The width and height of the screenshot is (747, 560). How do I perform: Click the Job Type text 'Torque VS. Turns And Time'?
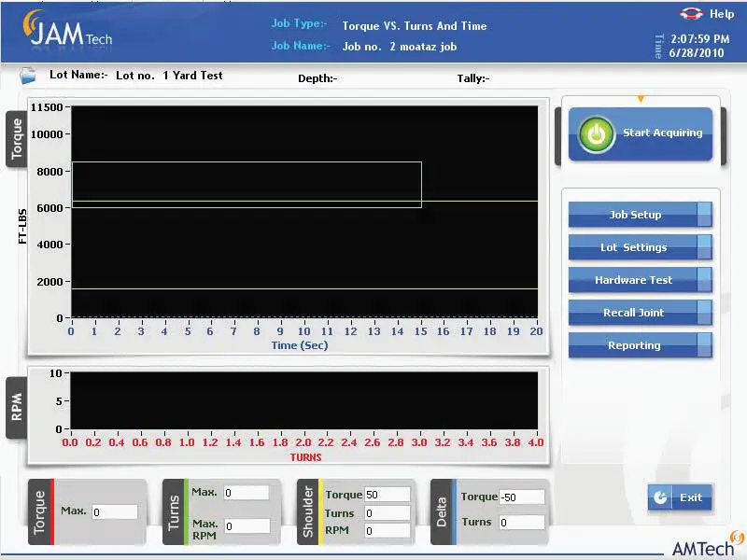[415, 26]
